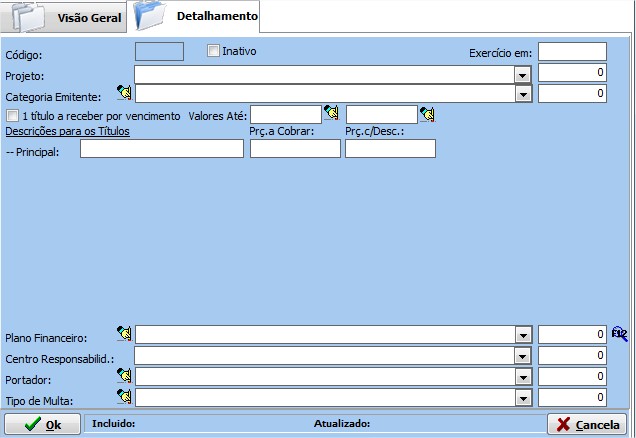Screen dimensions: 636x438
Task: Open the Categoria Emitente dropdown list
Action: [521, 94]
